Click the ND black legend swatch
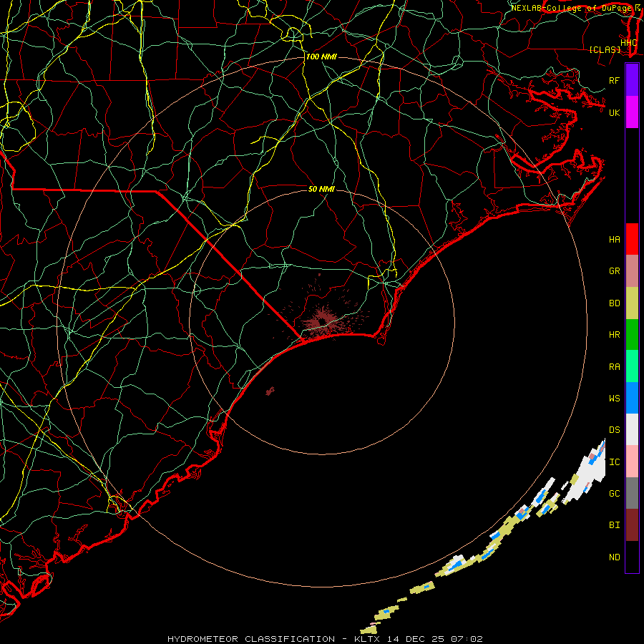The width and height of the screenshot is (644, 644). click(632, 557)
